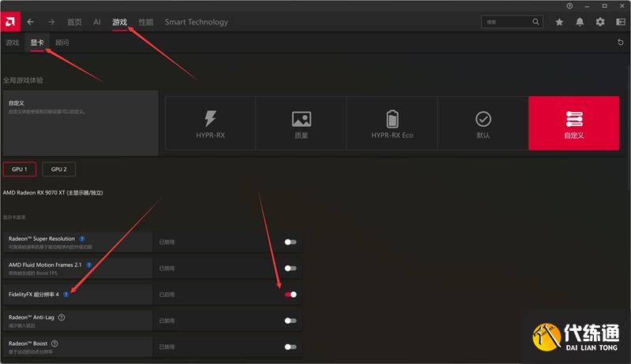This screenshot has width=631, height=364.
Task: Click the AMD logo icon
Action: point(10,22)
